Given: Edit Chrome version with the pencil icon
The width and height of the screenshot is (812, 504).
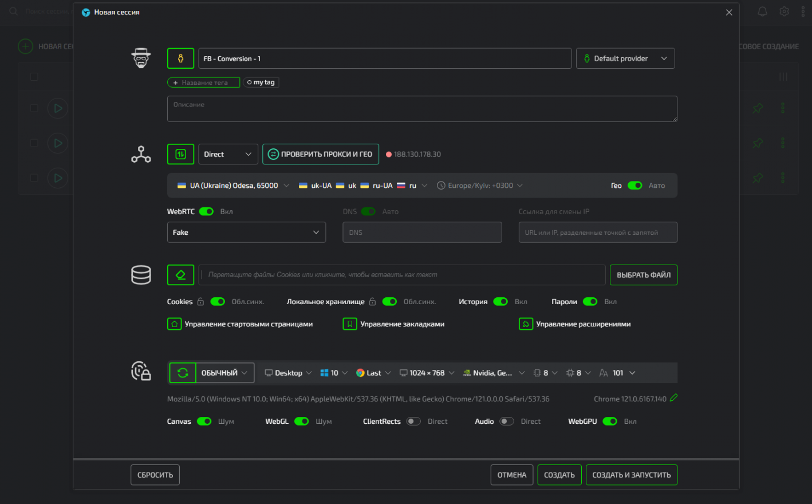Looking at the screenshot, I should pos(673,398).
